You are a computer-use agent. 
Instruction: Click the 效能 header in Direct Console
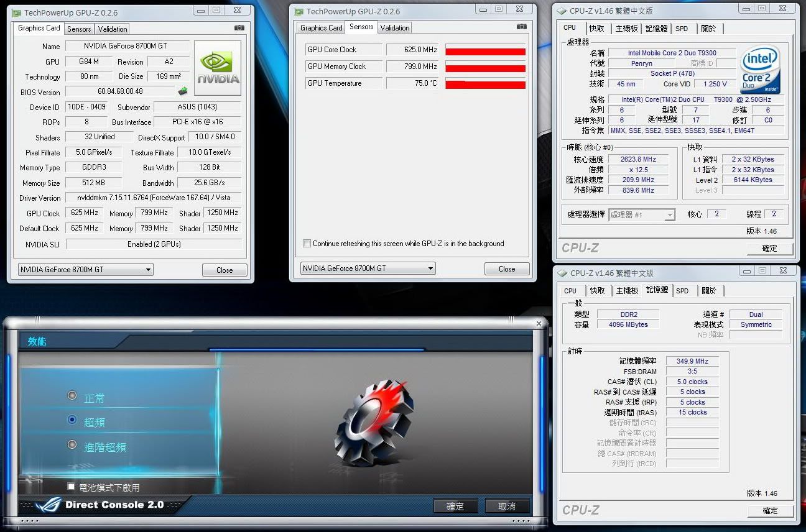point(37,341)
